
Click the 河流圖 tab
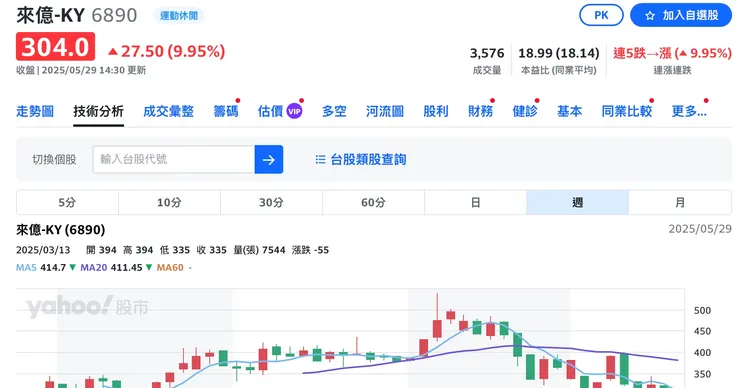coord(385,111)
